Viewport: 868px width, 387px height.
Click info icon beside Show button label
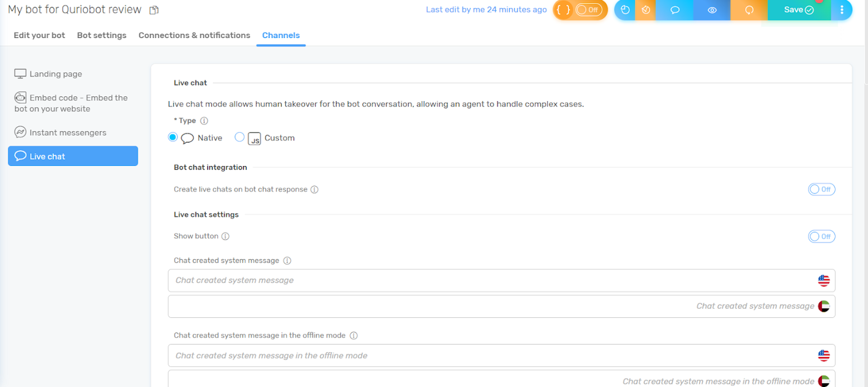(225, 236)
